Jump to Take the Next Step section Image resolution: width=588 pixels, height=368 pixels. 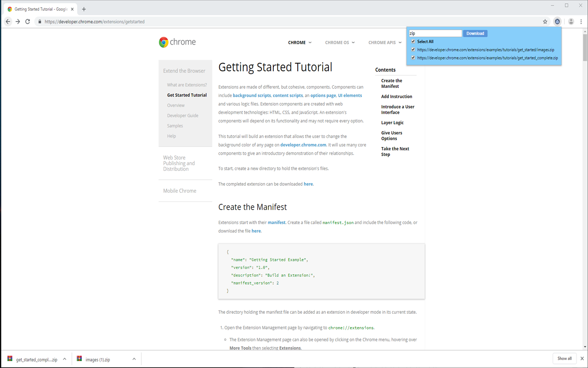tap(395, 152)
